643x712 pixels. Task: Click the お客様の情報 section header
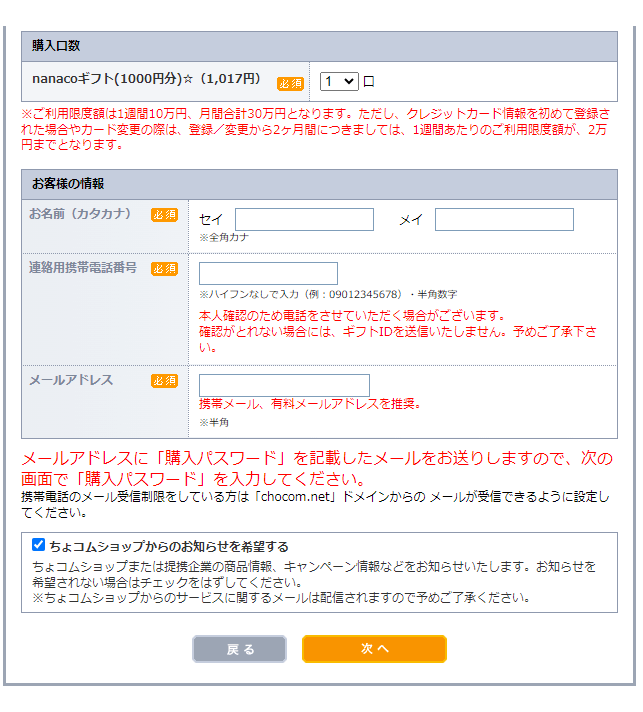click(x=68, y=184)
